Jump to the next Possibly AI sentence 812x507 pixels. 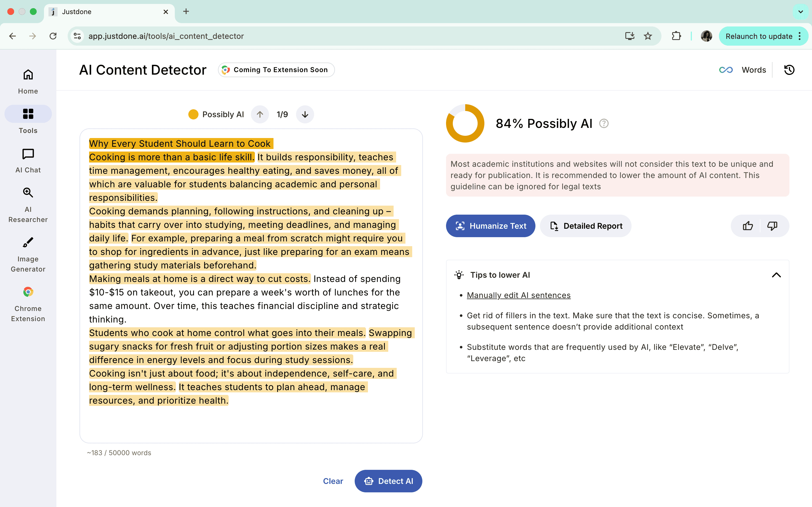305,114
